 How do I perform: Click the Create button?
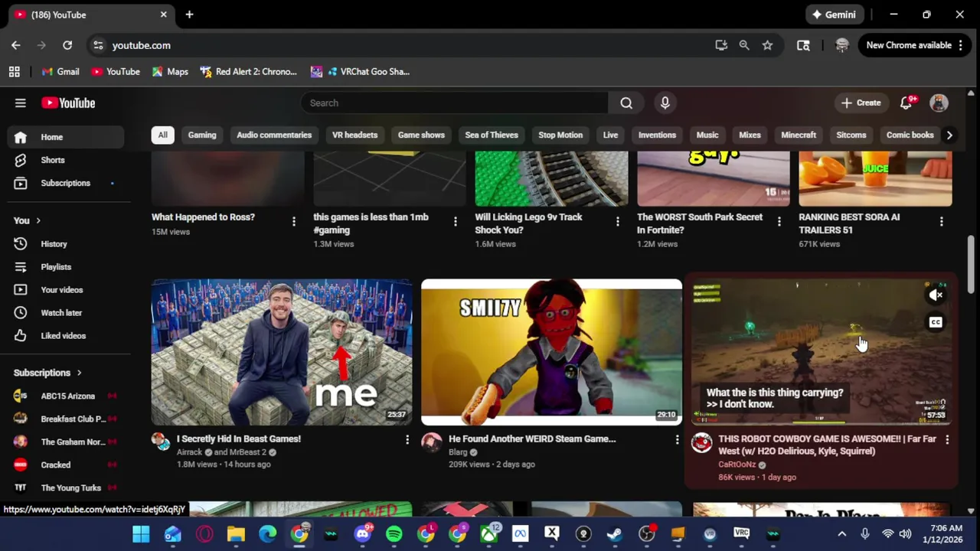[x=861, y=103]
